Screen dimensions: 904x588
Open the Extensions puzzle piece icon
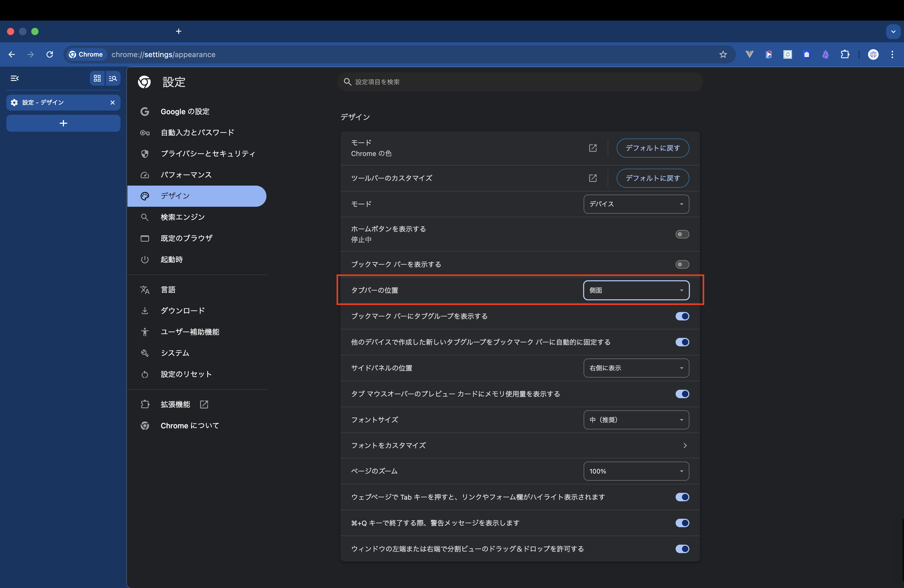click(x=845, y=54)
